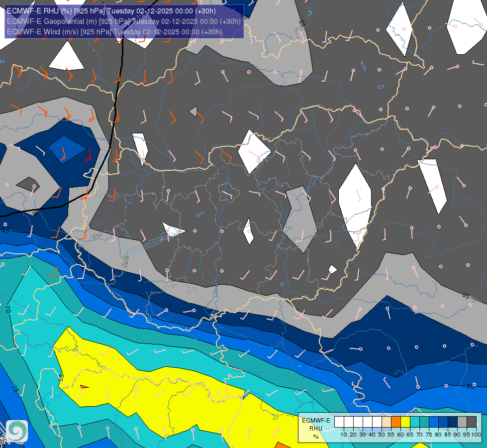Click the legend tick label 30
Image resolution: width=487 pixels, height=448 pixels.
[x=363, y=435]
